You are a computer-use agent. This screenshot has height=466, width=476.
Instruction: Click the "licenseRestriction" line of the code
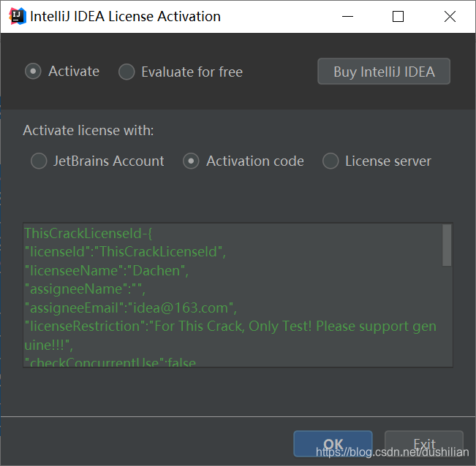pyautogui.click(x=230, y=335)
